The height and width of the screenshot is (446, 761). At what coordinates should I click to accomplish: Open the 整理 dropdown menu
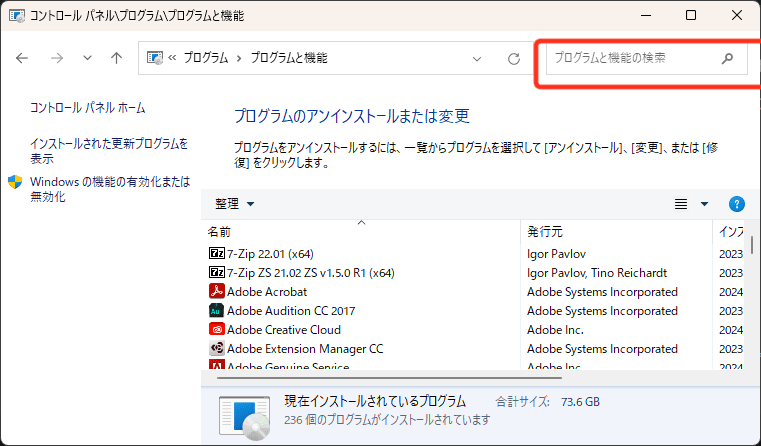(x=234, y=204)
